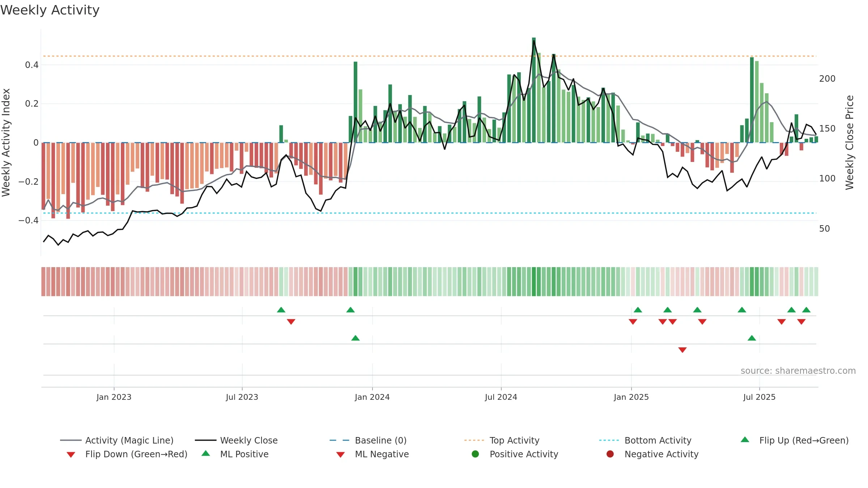
Task: Click the tall green bar near Jul 2025
Action: point(752,100)
